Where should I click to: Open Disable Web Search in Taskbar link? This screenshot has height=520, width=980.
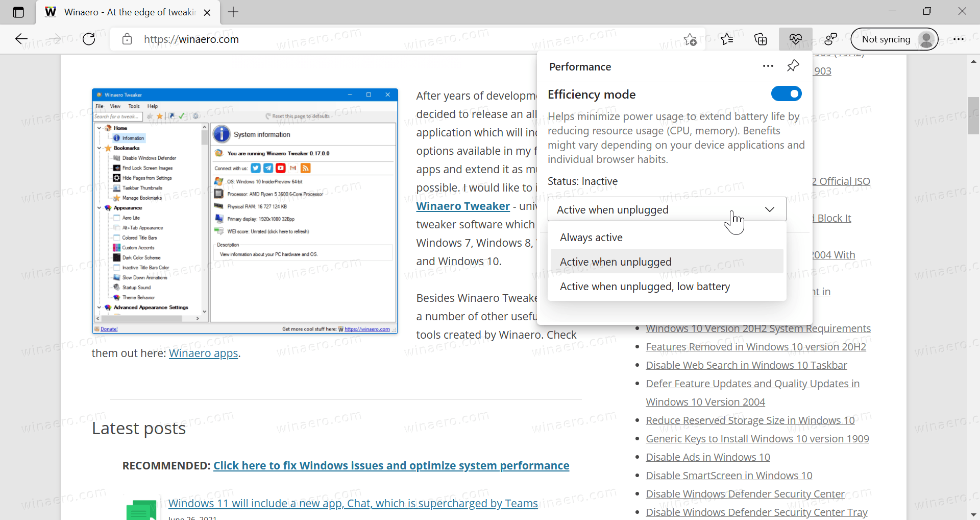746,365
